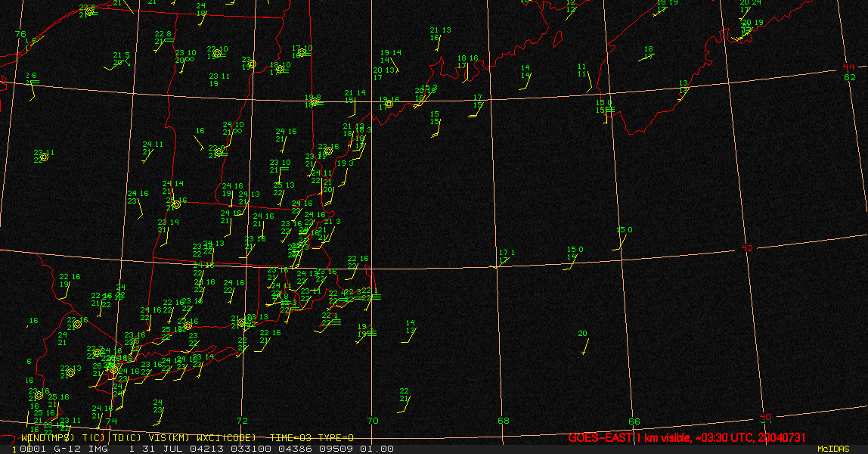868x454 pixels.
Task: Click the longitude label 66
Action: [x=634, y=421]
